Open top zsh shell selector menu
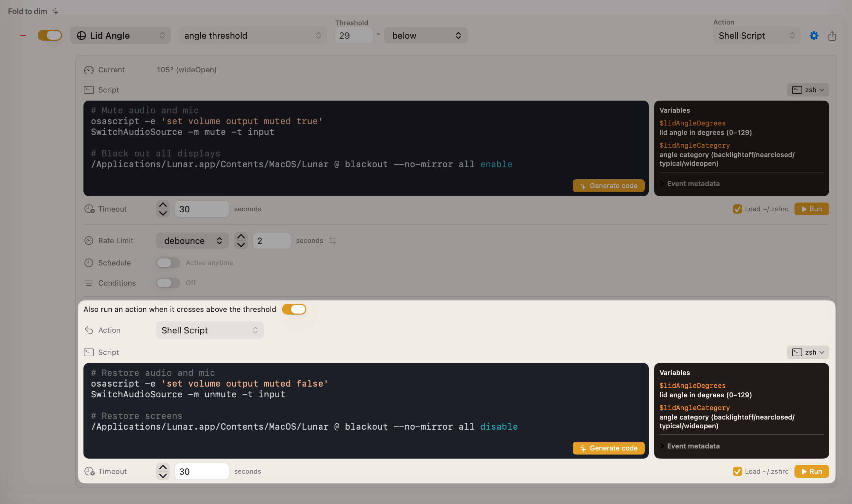This screenshot has width=852, height=504. [808, 90]
